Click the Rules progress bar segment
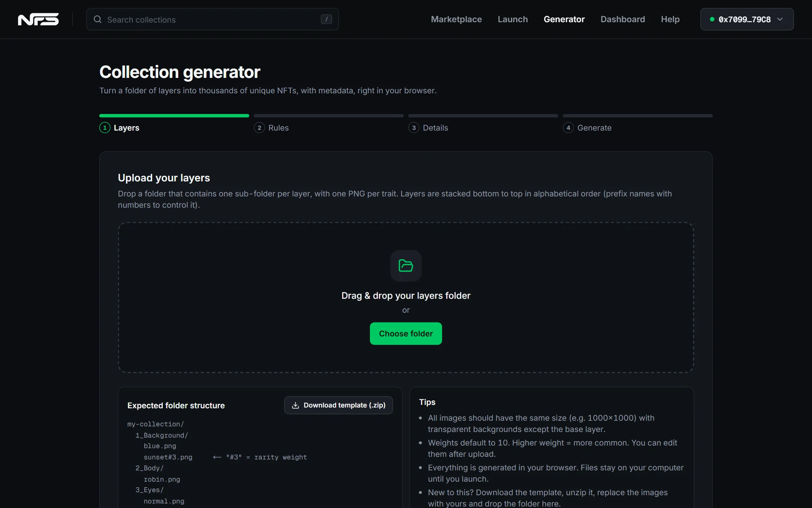Screen dimensions: 812x508 click(329, 116)
